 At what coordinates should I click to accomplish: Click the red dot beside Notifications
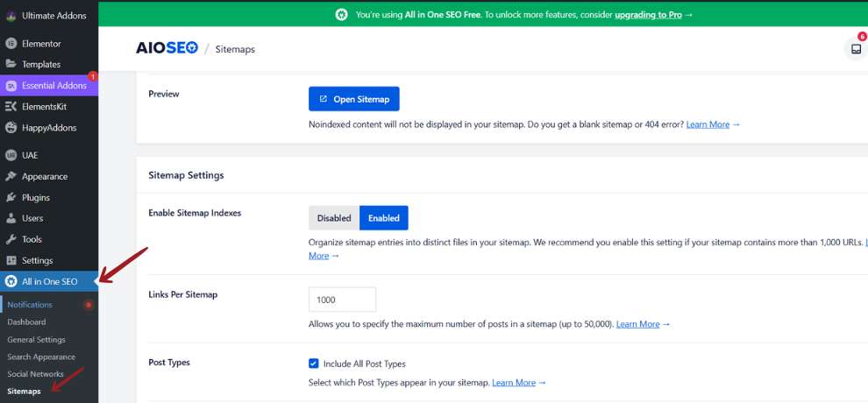[x=88, y=305]
